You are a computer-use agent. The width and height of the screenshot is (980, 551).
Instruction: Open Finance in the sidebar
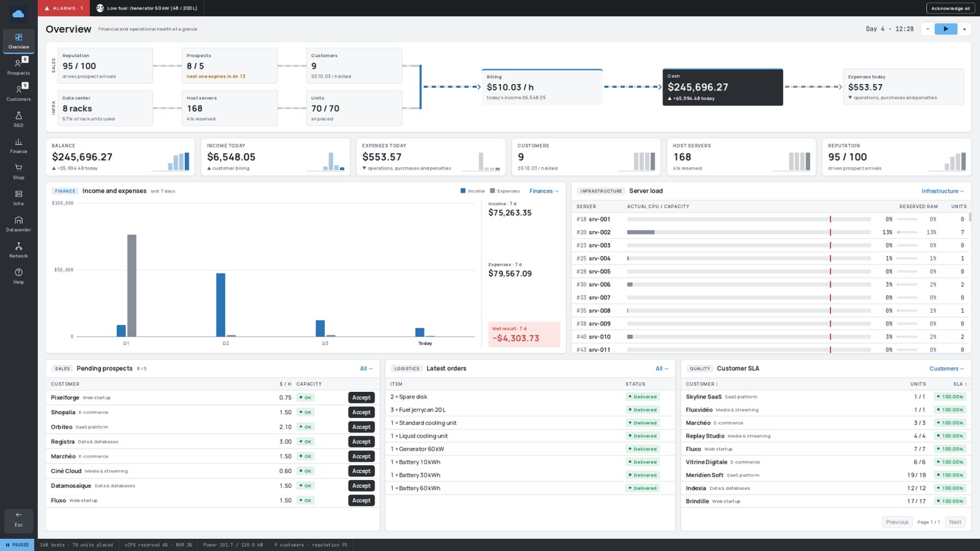click(x=18, y=146)
